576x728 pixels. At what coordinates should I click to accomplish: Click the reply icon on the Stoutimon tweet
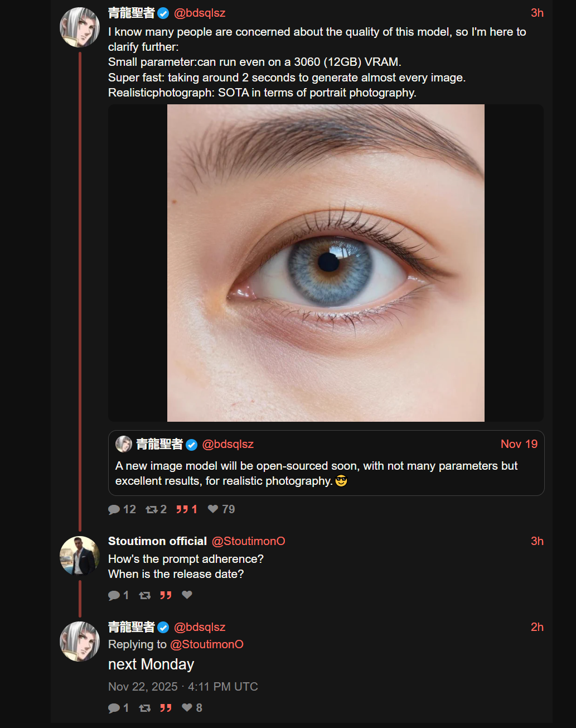pos(114,595)
